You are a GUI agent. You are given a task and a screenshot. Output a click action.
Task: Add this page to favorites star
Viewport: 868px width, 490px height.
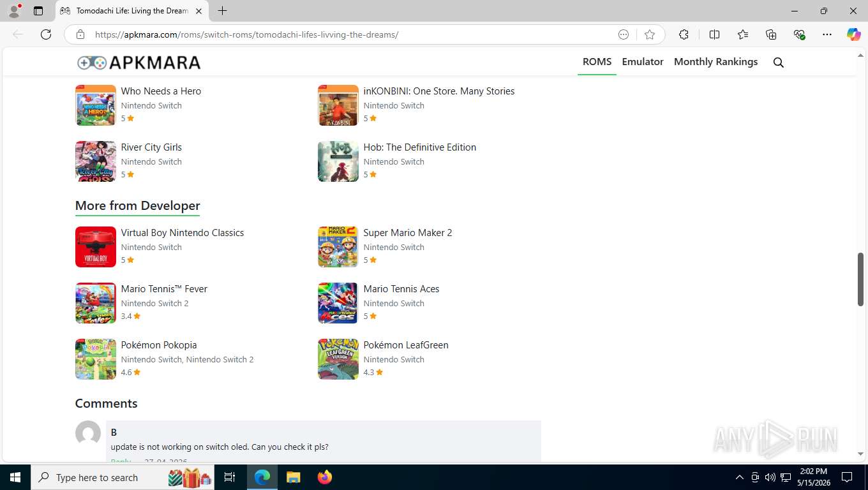pos(650,34)
